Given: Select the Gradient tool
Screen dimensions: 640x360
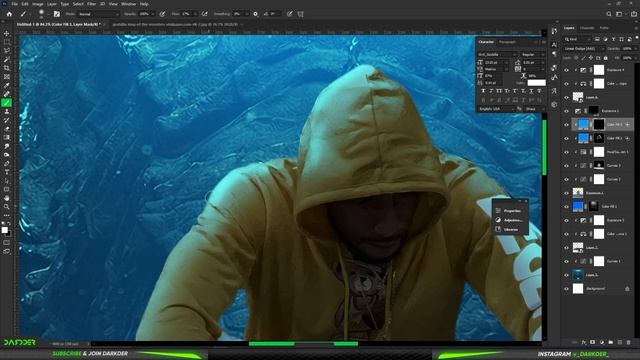Looking at the screenshot, I should tap(7, 137).
